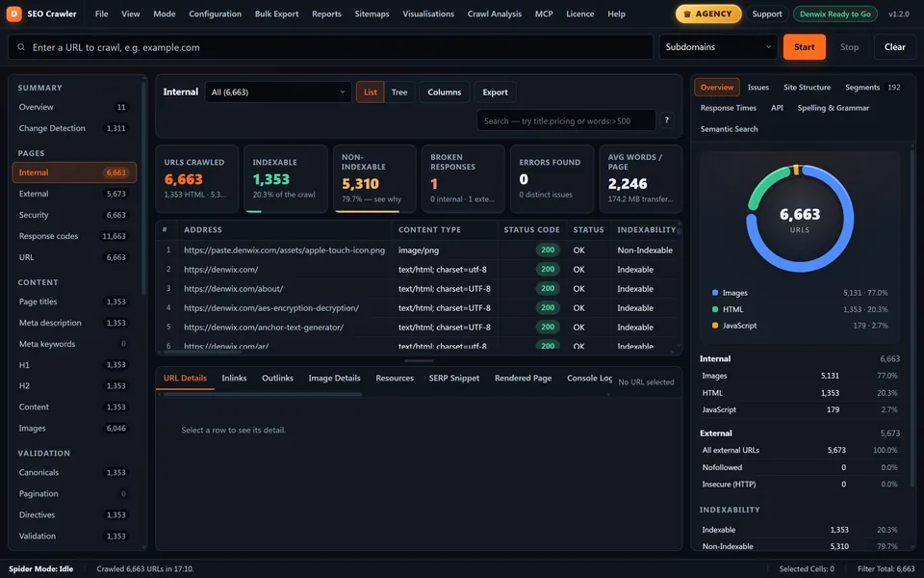Select Internal in Pages sidebar
924x578 pixels.
pyautogui.click(x=74, y=172)
